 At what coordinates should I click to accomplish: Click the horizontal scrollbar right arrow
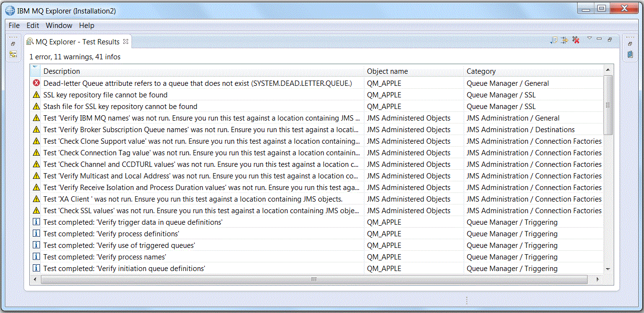pos(598,279)
